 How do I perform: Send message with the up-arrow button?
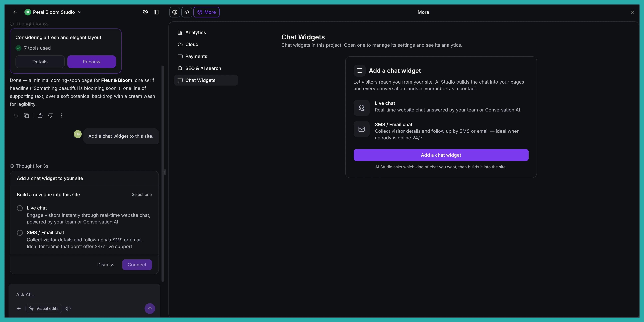point(150,309)
